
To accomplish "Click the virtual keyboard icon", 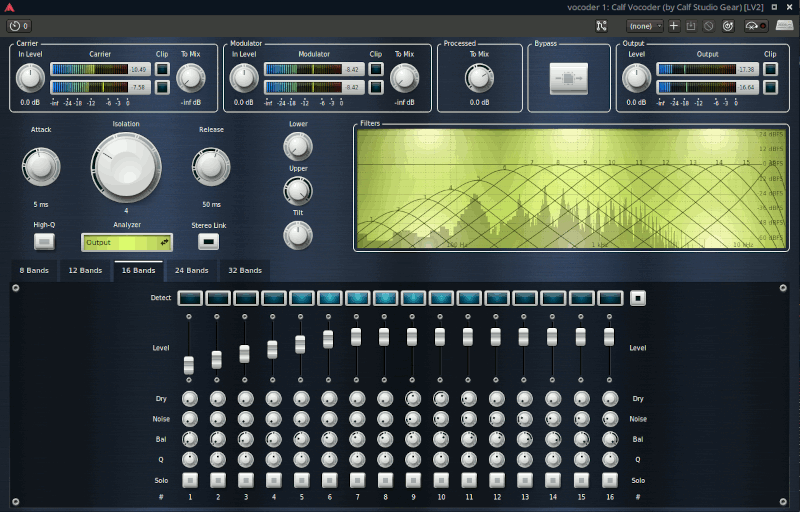I will 785,25.
